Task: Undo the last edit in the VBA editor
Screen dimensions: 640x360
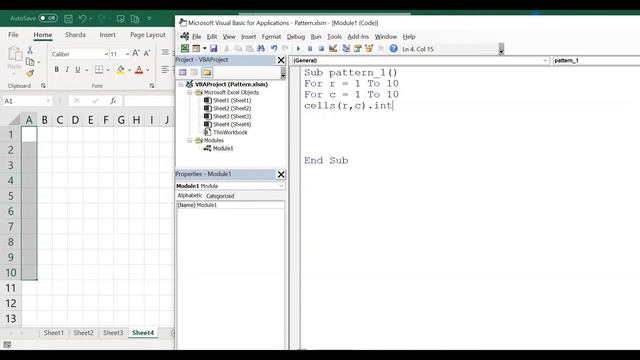Action: coord(274,49)
